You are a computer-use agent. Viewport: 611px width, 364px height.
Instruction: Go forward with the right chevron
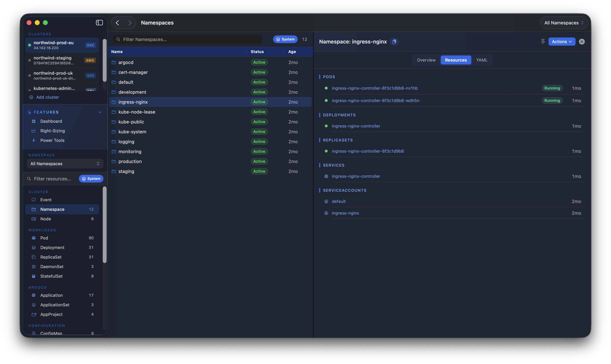pos(130,23)
